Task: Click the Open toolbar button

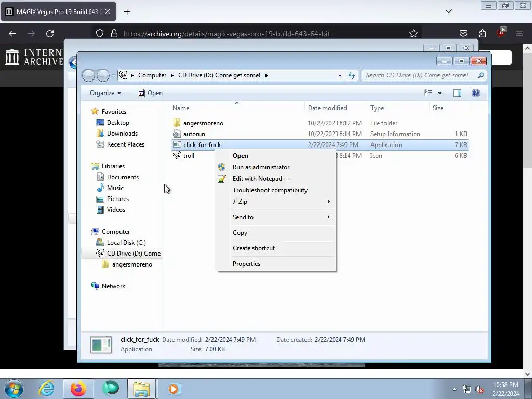Action: [150, 93]
